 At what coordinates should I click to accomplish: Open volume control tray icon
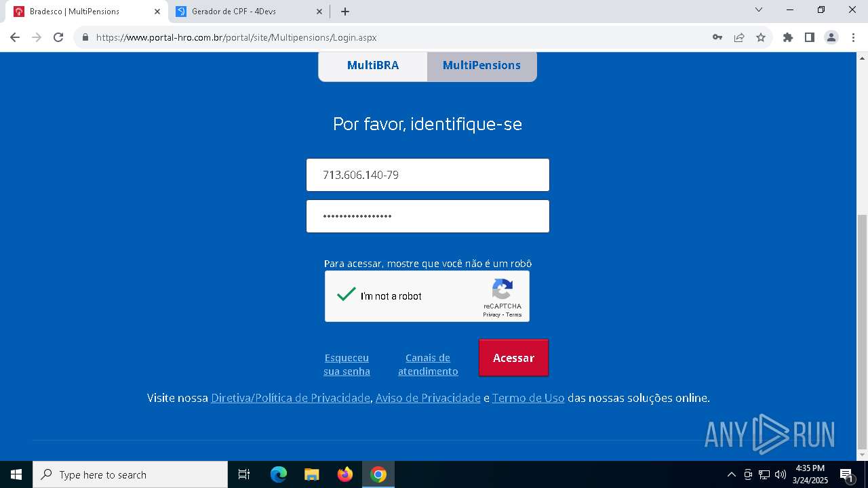781,474
